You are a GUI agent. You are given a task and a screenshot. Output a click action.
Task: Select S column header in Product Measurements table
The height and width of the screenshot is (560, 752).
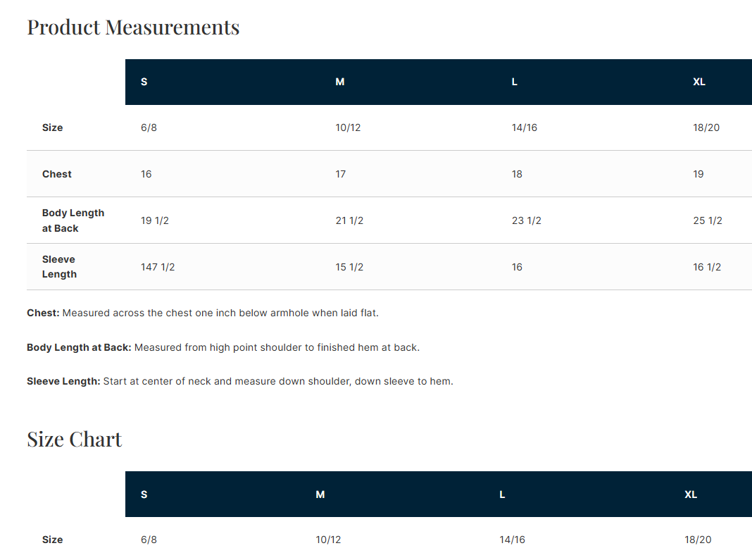click(x=144, y=82)
